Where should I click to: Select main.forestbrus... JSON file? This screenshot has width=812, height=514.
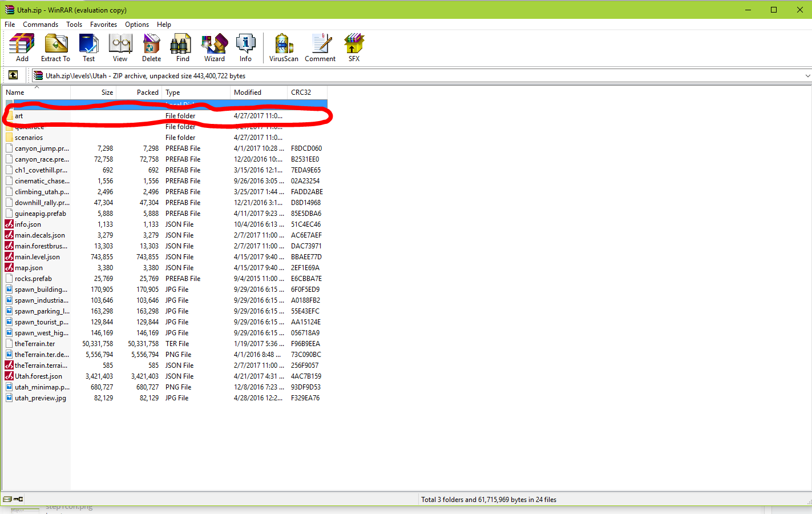(x=165, y=246)
